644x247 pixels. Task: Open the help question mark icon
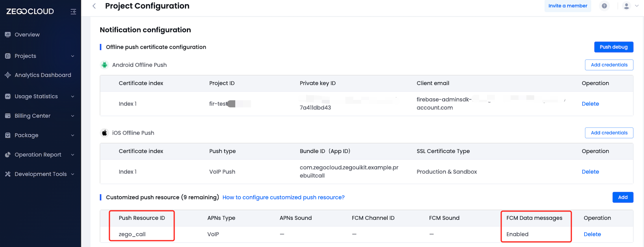point(604,6)
